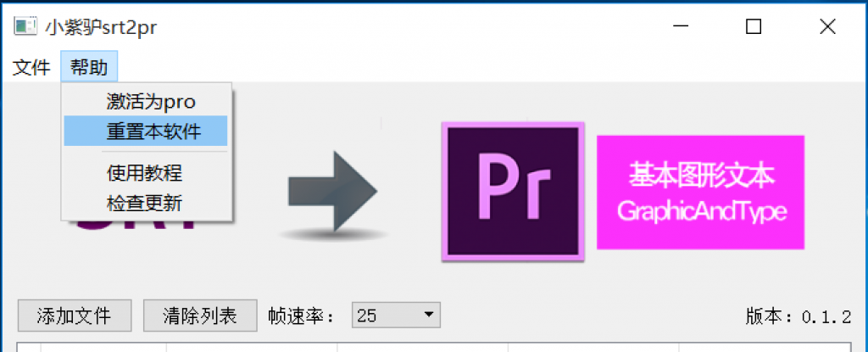Open the 文件 menu

(x=31, y=68)
